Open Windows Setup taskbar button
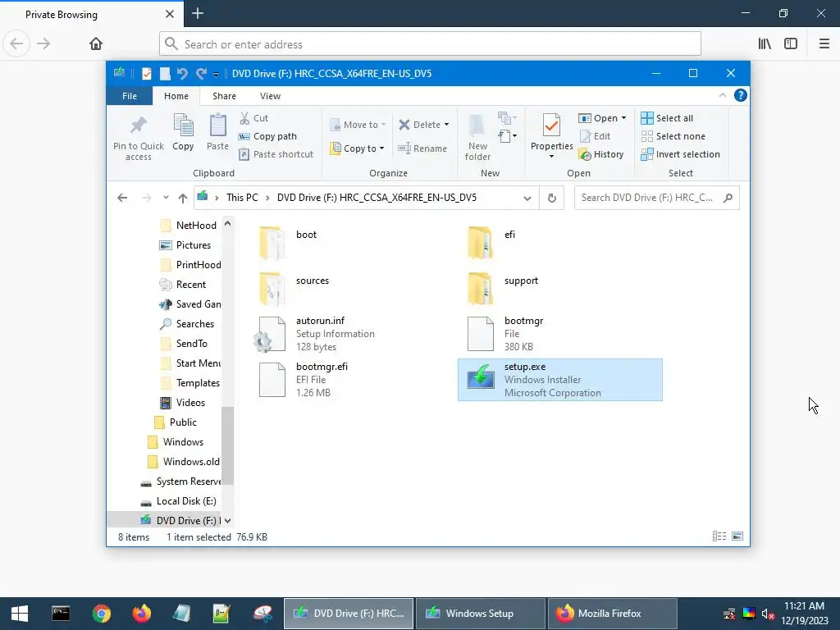The width and height of the screenshot is (840, 630). 480,614
